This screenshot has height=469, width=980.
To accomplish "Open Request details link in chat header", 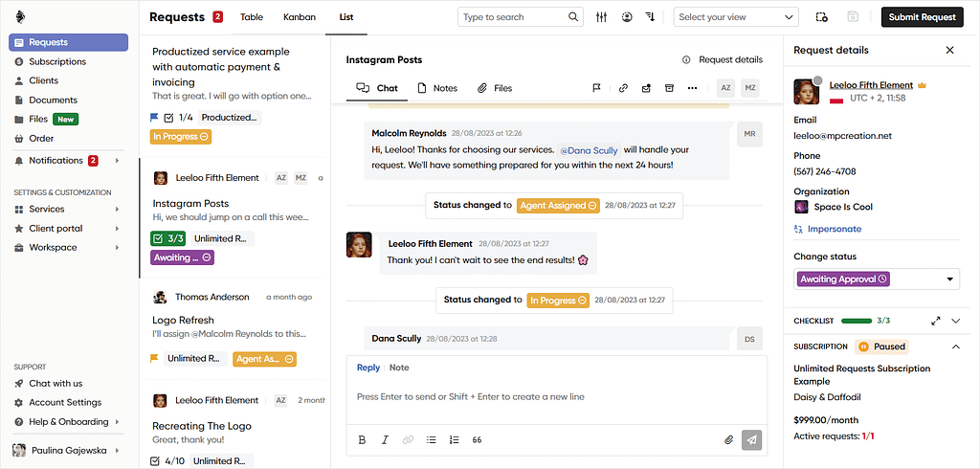I will tap(723, 60).
